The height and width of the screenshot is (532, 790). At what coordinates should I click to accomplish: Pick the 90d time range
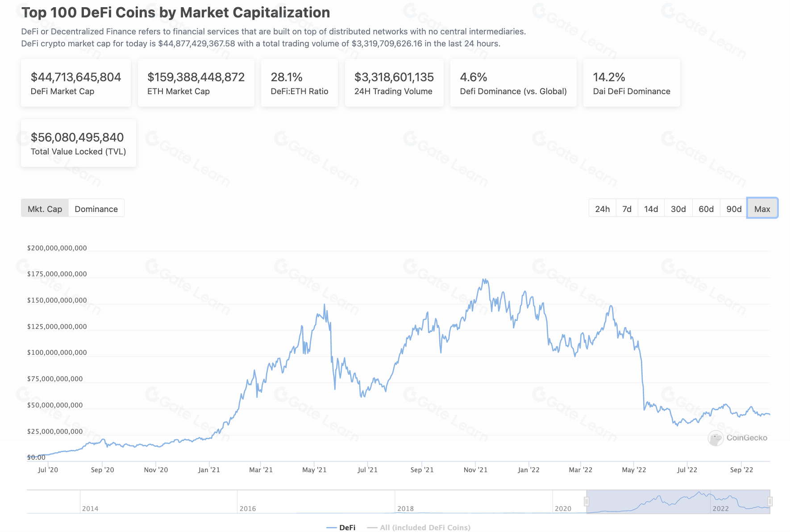733,209
